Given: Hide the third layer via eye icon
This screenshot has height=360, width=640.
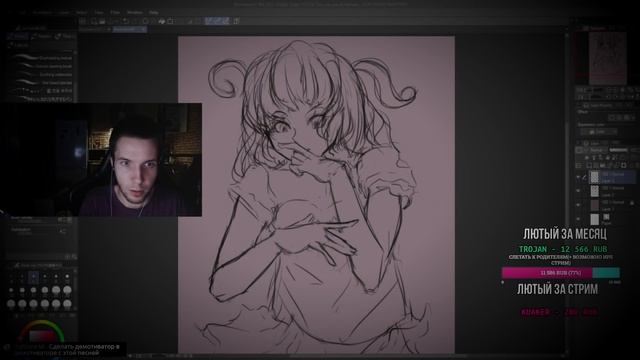Looking at the screenshot, I should click(578, 205).
